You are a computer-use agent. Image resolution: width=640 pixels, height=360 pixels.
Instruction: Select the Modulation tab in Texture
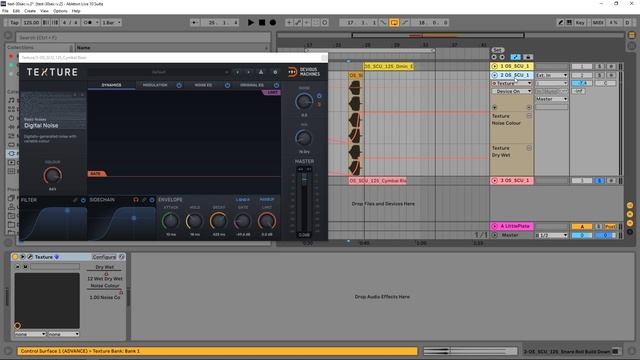(155, 85)
